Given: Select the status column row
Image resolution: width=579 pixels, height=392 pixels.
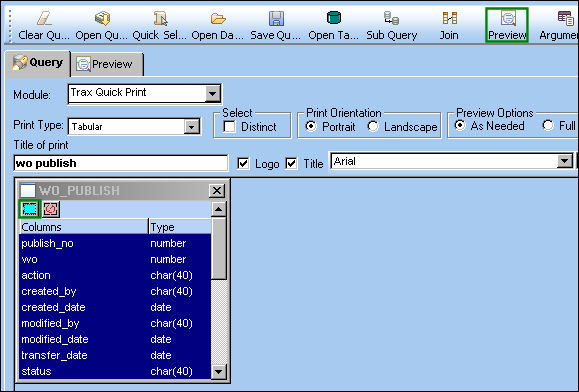Looking at the screenshot, I should (x=115, y=371).
